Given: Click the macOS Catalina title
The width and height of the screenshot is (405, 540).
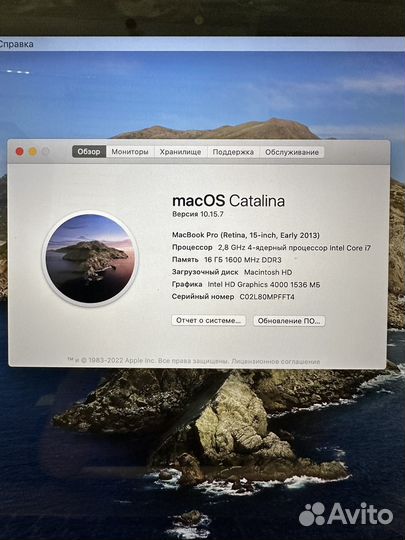Looking at the screenshot, I should click(x=228, y=201).
